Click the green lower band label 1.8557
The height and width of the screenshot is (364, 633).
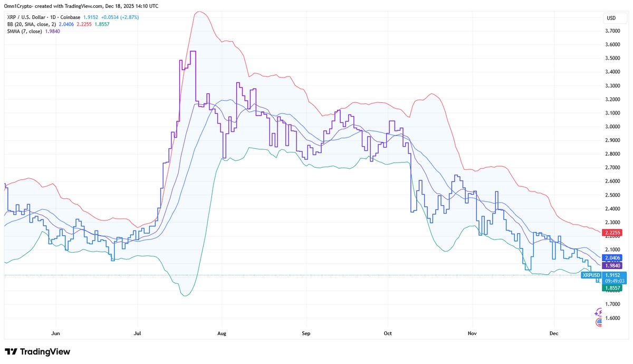point(612,289)
